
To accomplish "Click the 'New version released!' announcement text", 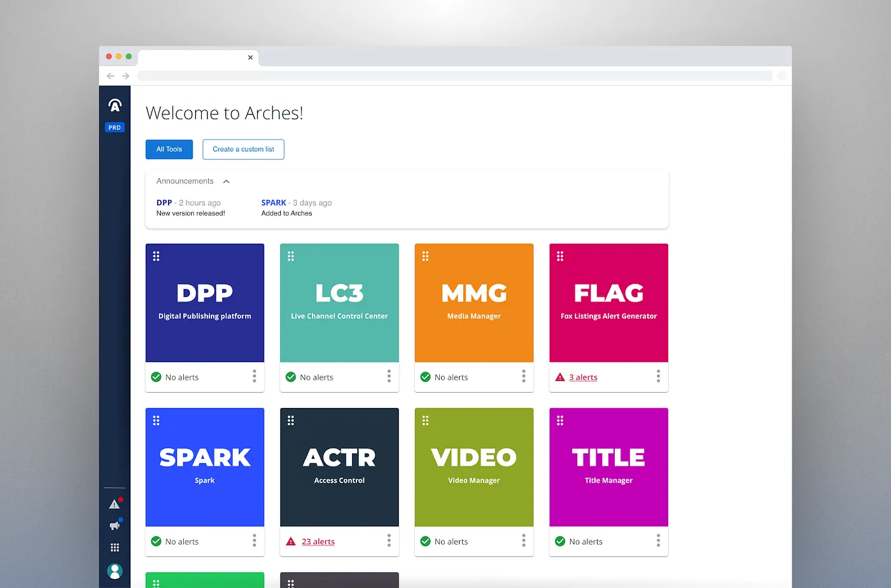I will [191, 213].
